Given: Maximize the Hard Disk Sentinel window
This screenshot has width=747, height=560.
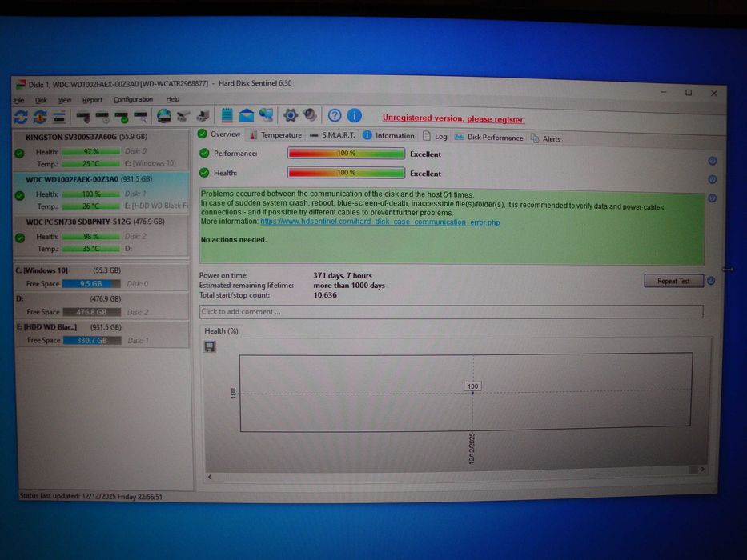Looking at the screenshot, I should pos(689,92).
